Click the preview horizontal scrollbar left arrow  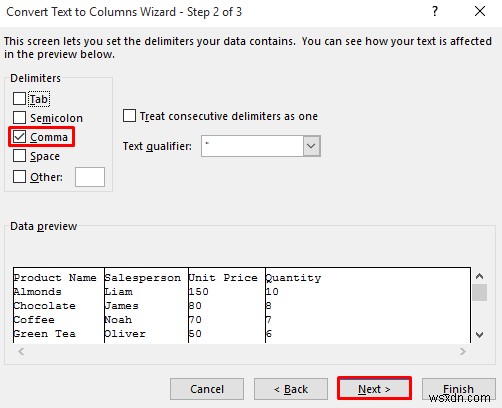coord(21,351)
